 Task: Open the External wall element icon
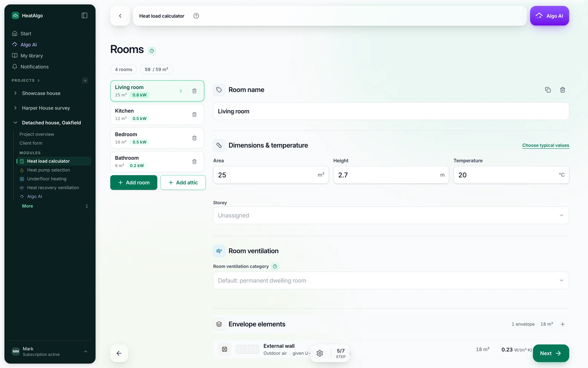coord(225,349)
